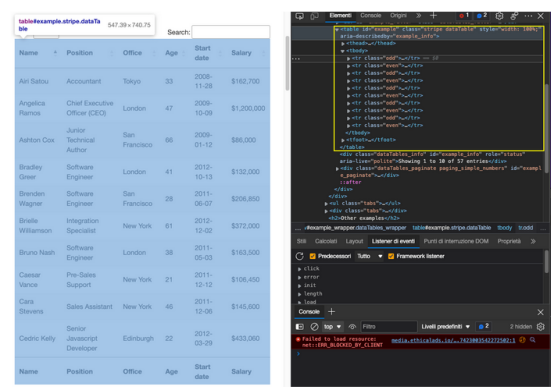Viewport: 554px width, 391px height.
Task: Add a new DevTools tab with plus icon
Action: point(433,16)
